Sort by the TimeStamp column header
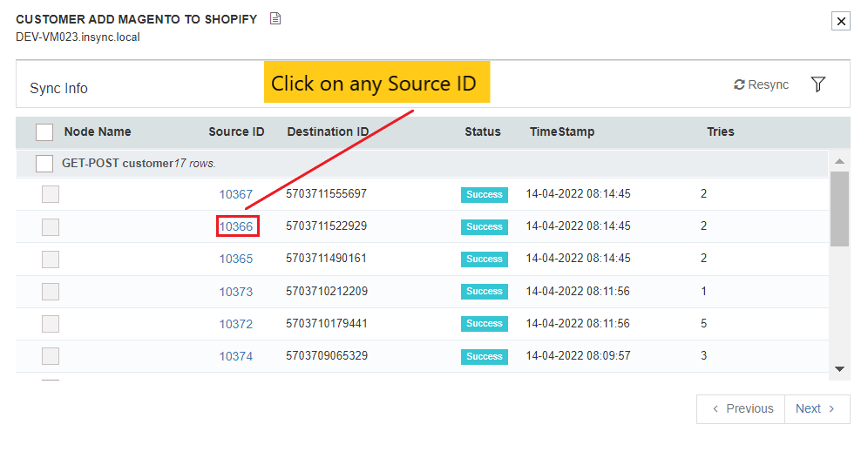Screen dimensions: 868x465 (x=562, y=132)
